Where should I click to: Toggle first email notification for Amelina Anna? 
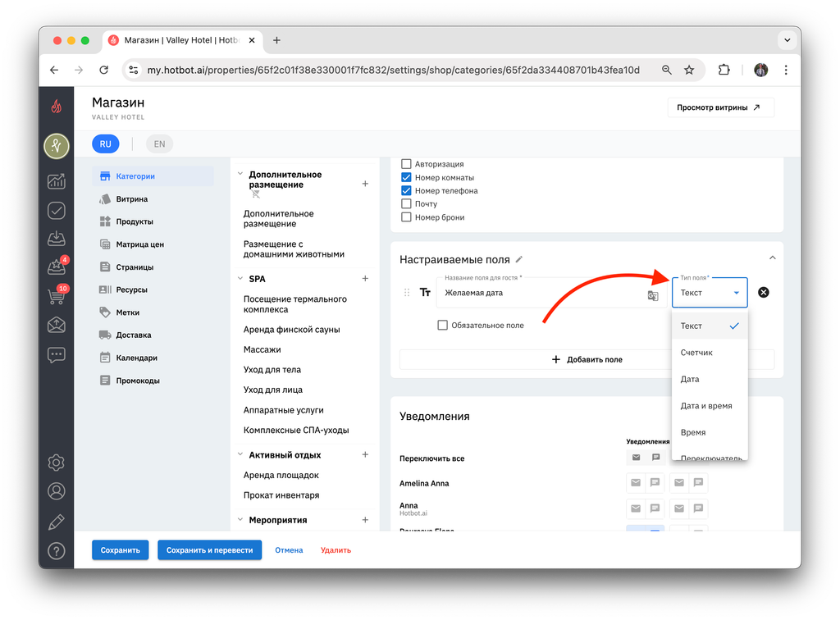click(636, 482)
